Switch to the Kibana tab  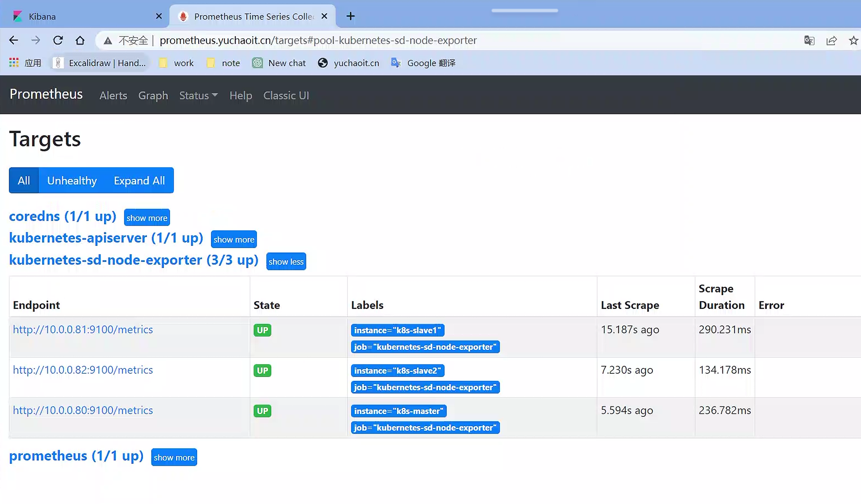pyautogui.click(x=42, y=16)
